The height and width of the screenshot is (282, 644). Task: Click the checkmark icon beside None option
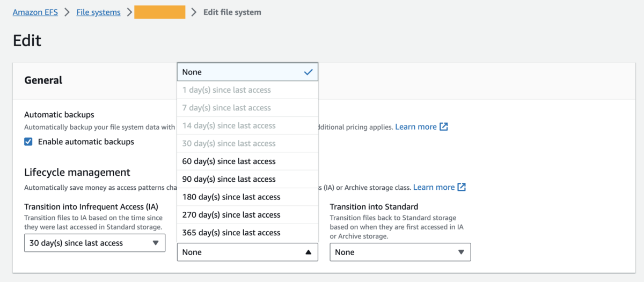pos(308,72)
